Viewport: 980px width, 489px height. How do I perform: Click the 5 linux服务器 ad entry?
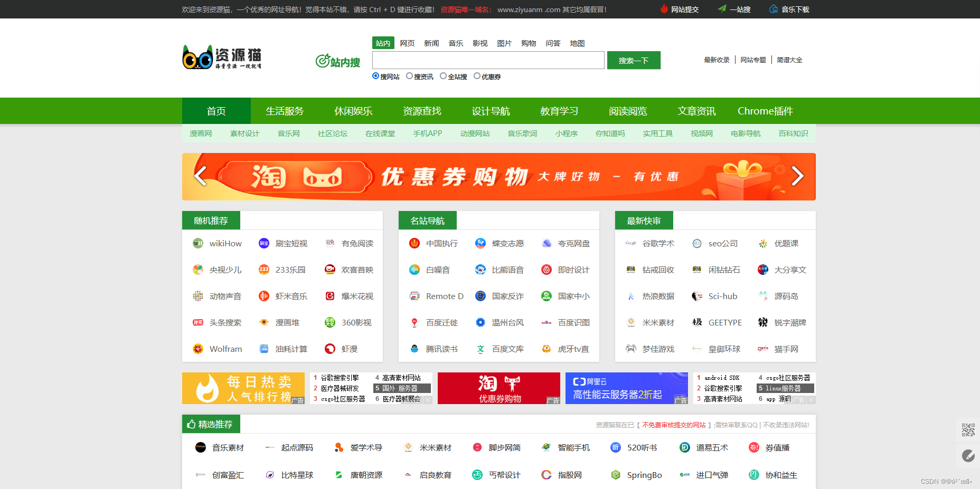point(785,388)
